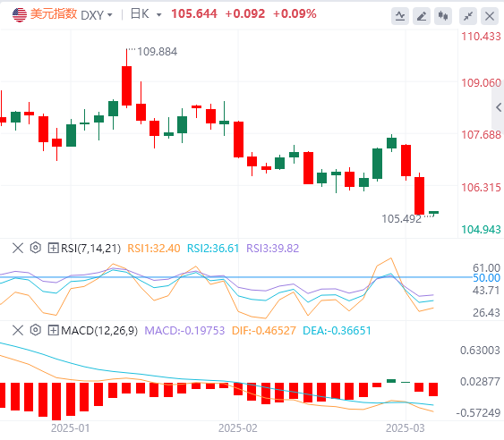Select the pencil drawing tool
The image size is (504, 440).
[x=422, y=16]
